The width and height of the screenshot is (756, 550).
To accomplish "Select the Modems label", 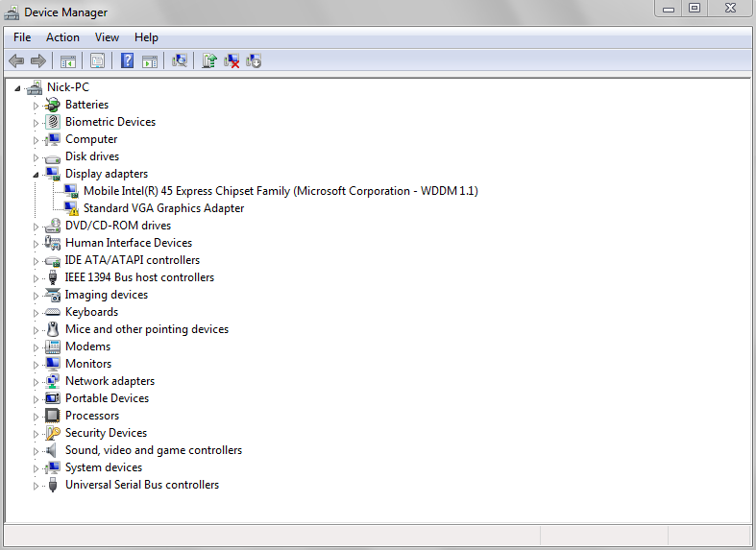I will tap(87, 347).
